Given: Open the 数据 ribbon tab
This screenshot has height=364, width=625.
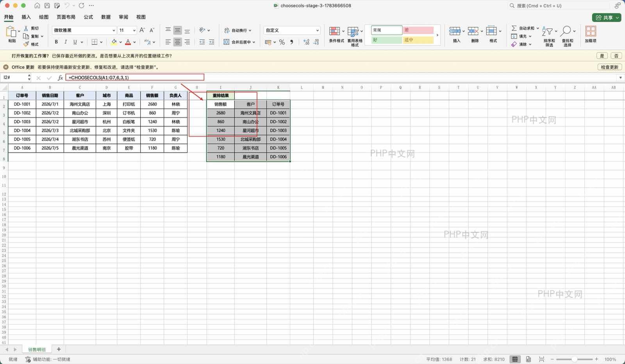Looking at the screenshot, I should click(106, 17).
